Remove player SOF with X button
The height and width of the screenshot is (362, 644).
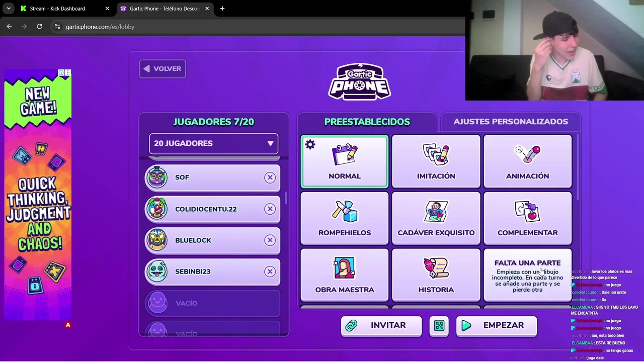coord(270,177)
